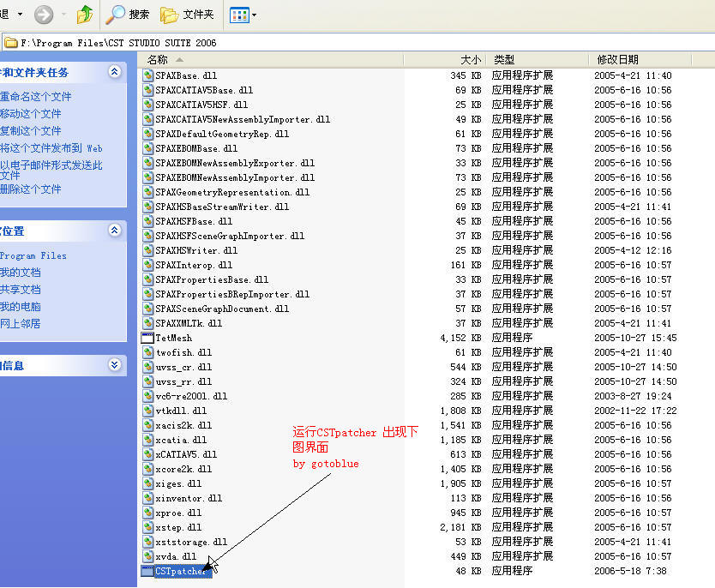Open My Documents (我的文档) link
Screen dimensions: 715x588
coord(21,273)
